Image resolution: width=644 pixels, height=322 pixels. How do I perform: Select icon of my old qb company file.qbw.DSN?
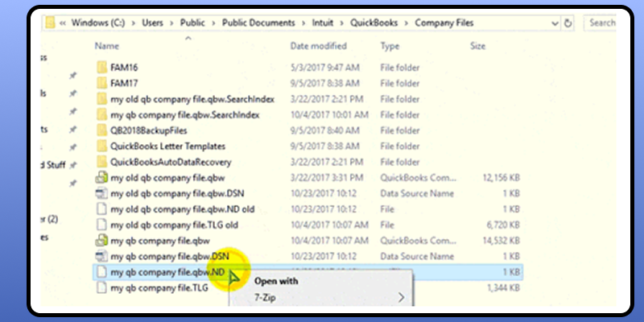[101, 193]
